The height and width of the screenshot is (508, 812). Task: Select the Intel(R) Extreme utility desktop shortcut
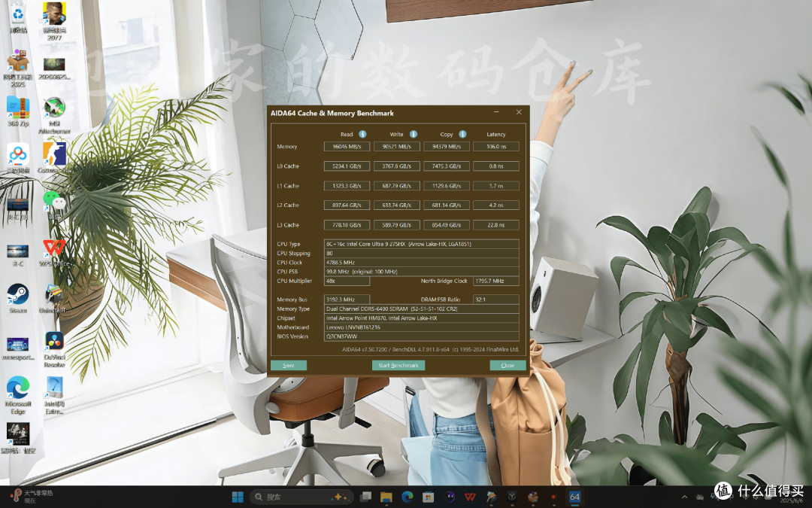[x=54, y=395]
